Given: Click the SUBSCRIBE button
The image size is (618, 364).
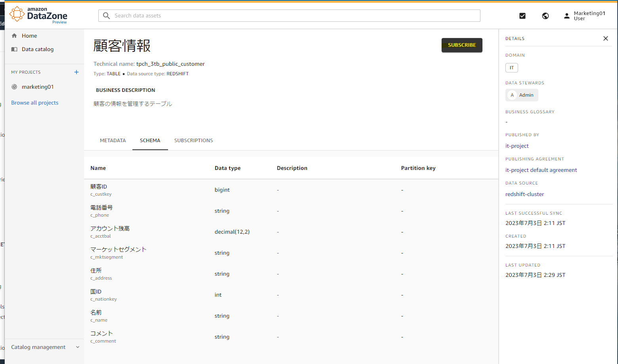Looking at the screenshot, I should click(x=462, y=45).
